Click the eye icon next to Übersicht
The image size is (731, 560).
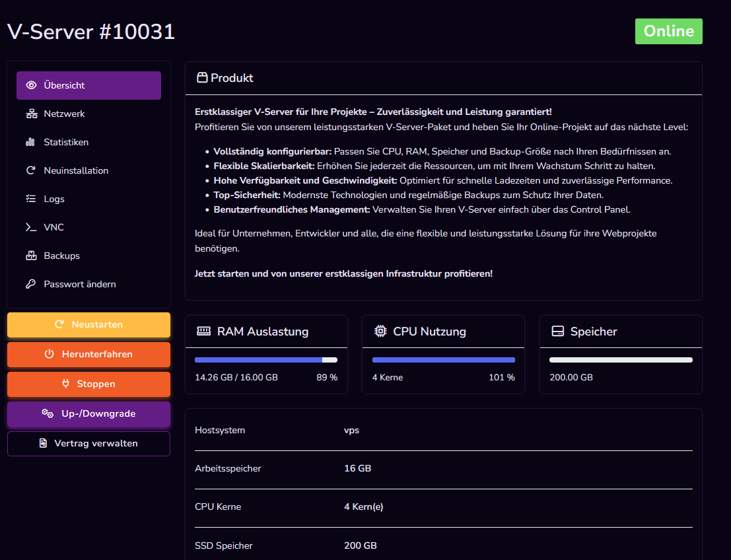[31, 85]
